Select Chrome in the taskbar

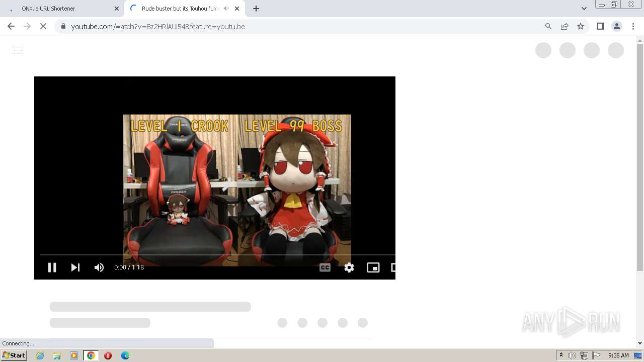click(91, 355)
